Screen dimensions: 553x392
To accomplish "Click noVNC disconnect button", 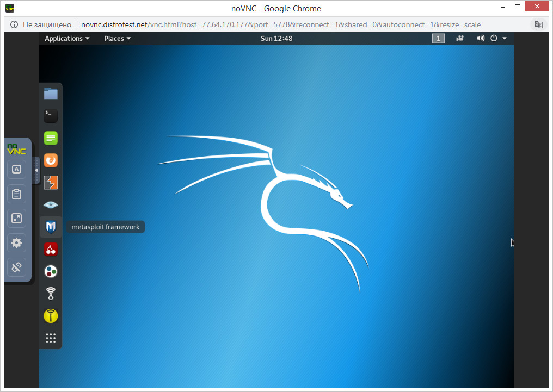I will tap(16, 267).
